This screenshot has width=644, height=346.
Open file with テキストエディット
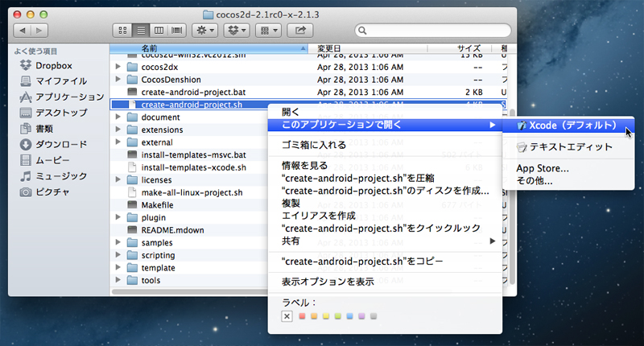[x=568, y=147]
